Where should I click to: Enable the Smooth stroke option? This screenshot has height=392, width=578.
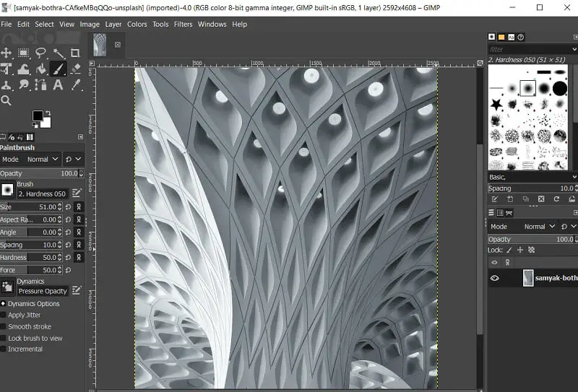point(4,327)
